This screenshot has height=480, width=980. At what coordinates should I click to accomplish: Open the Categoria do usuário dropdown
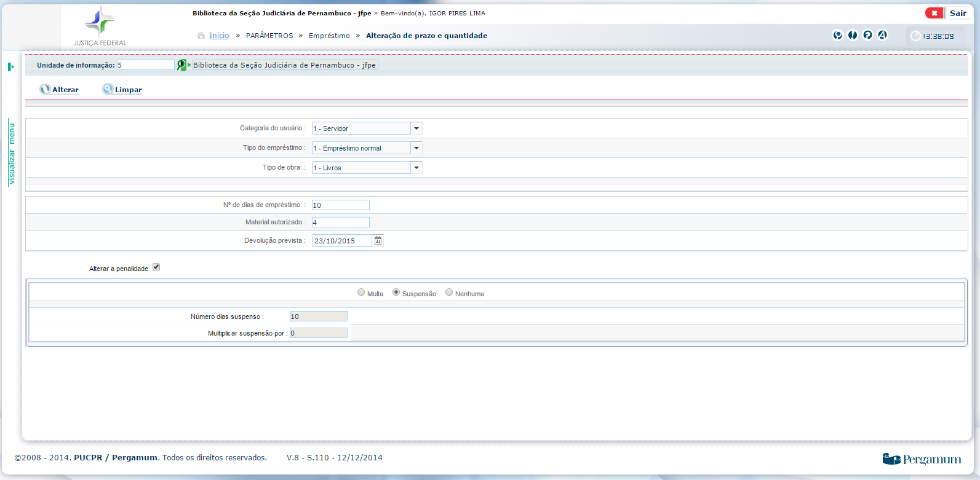tap(416, 128)
